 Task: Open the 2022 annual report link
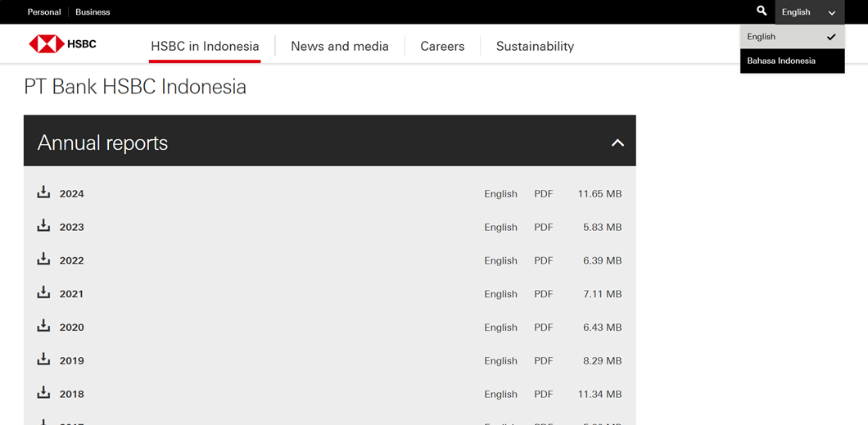[x=72, y=260]
